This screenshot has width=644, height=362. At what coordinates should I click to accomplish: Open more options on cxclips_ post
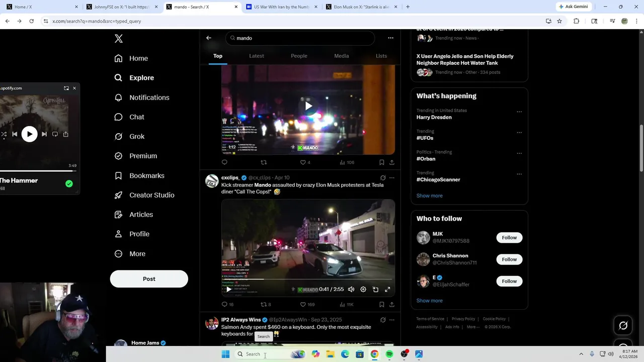pyautogui.click(x=392, y=178)
